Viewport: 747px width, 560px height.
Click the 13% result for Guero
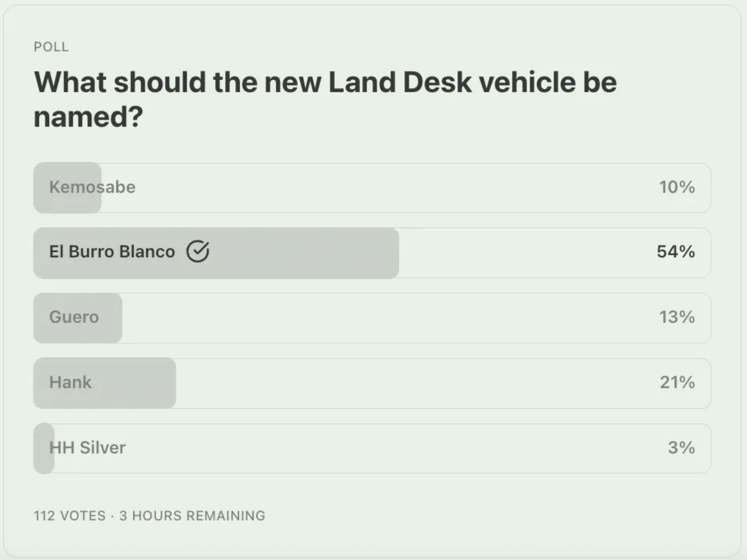[x=677, y=317]
